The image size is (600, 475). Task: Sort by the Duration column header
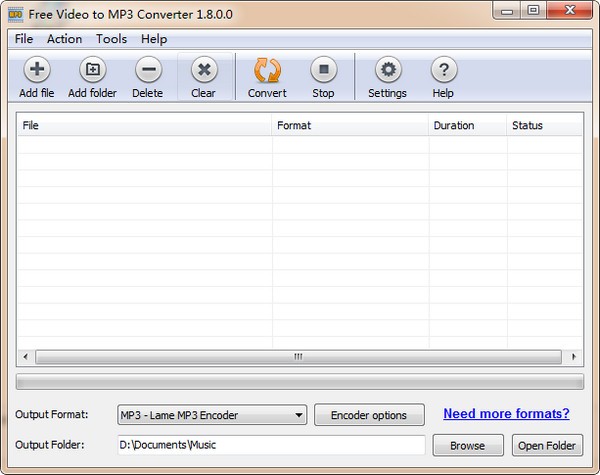click(468, 125)
